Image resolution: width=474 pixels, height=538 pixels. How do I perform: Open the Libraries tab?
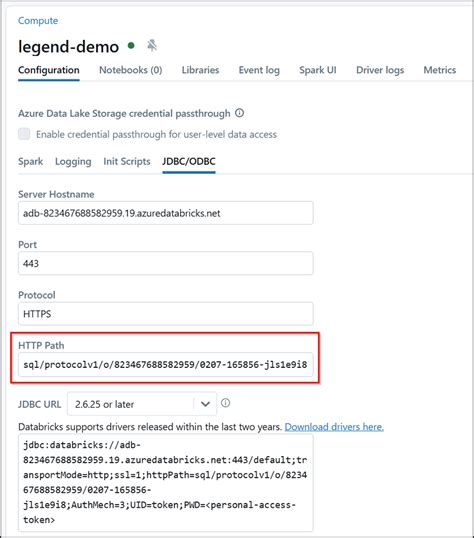200,70
